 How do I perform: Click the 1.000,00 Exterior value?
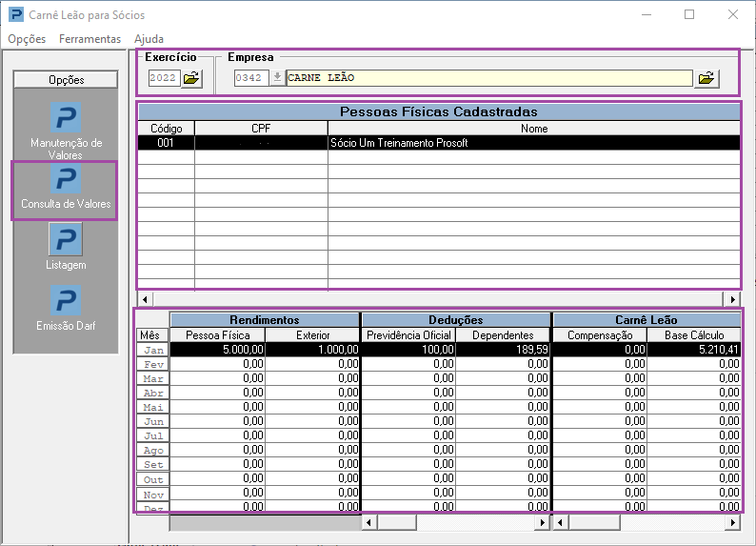click(312, 350)
